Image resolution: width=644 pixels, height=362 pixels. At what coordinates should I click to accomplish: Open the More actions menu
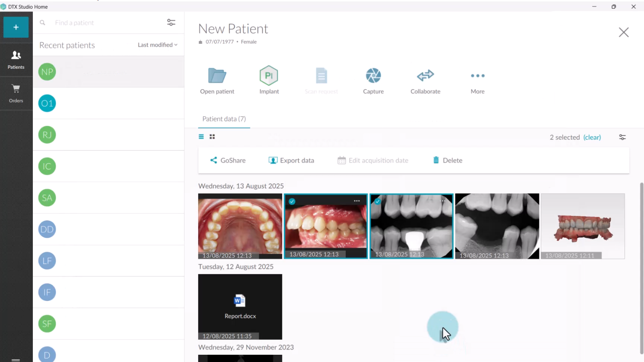[477, 76]
